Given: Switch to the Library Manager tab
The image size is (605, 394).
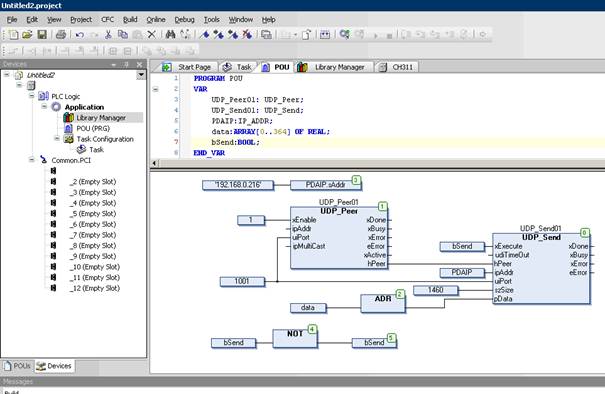Looking at the screenshot, I should (332, 67).
